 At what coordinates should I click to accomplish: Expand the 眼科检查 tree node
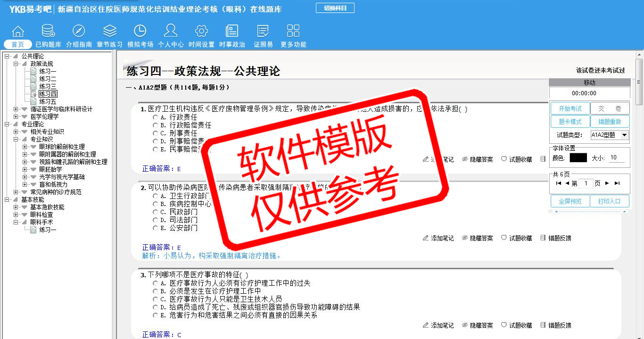coord(16,215)
